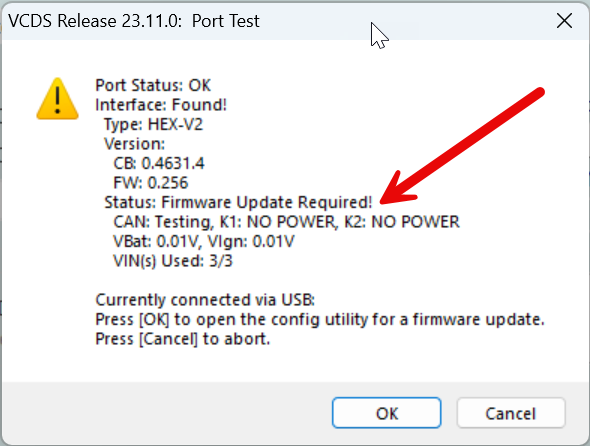This screenshot has height=446, width=590.
Task: Click the Press [Cancel] to abort text
Action: pyautogui.click(x=183, y=339)
